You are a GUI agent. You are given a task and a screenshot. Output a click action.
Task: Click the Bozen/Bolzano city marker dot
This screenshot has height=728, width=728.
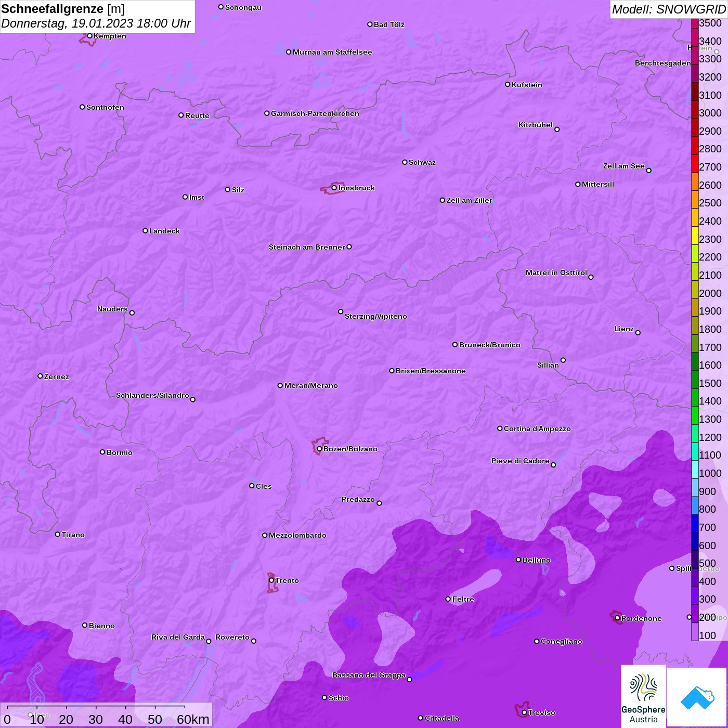coord(319,449)
